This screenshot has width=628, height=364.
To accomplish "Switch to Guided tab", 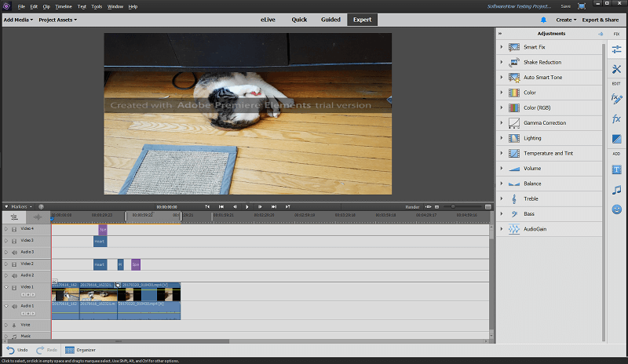I will pos(330,20).
